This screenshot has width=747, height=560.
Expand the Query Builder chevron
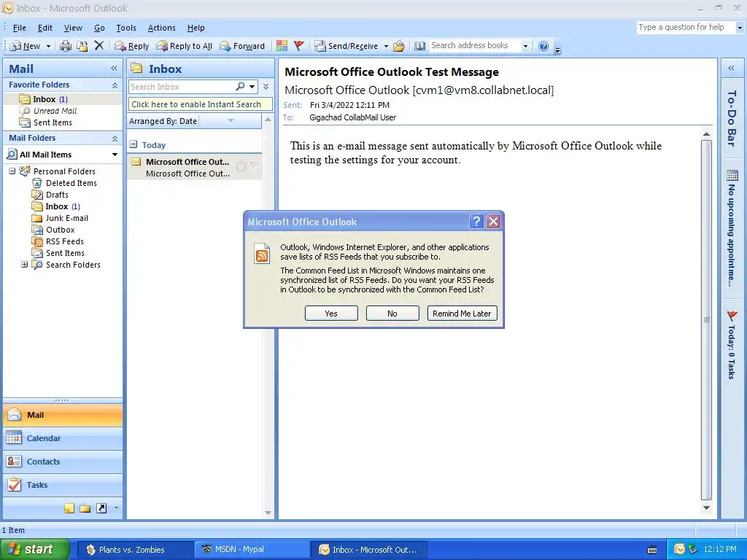[x=266, y=87]
